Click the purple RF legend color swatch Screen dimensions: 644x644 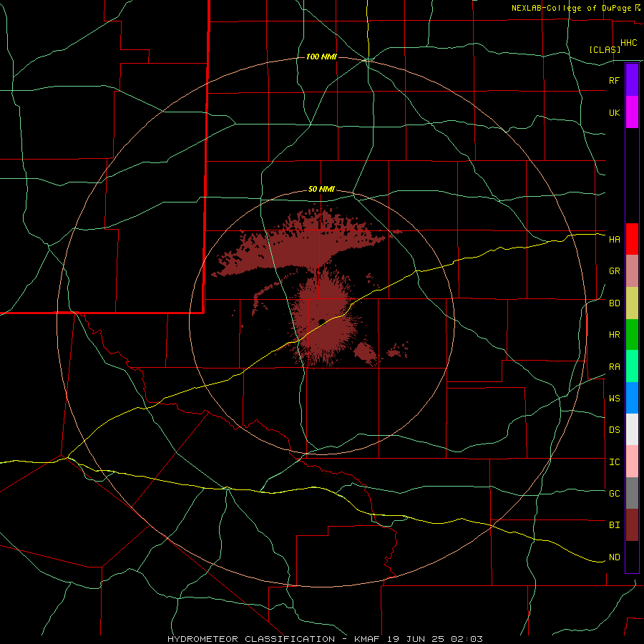pyautogui.click(x=632, y=80)
